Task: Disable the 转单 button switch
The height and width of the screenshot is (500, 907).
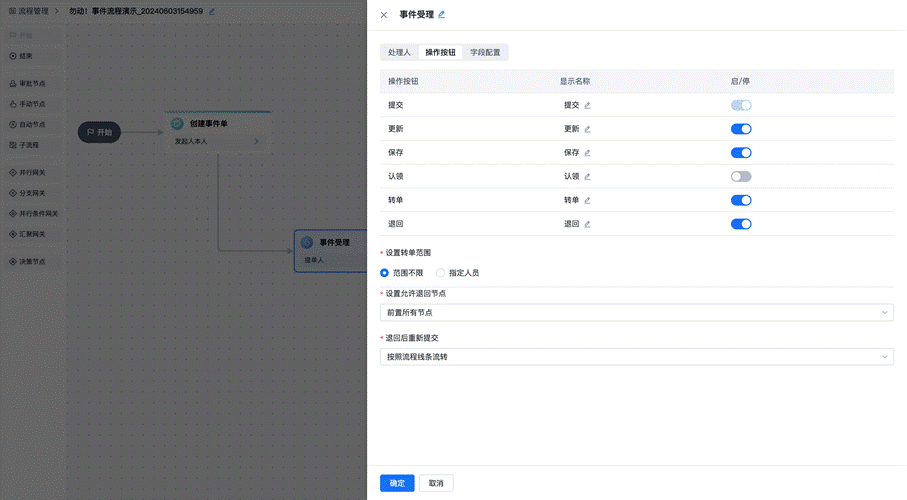Action: click(x=741, y=200)
